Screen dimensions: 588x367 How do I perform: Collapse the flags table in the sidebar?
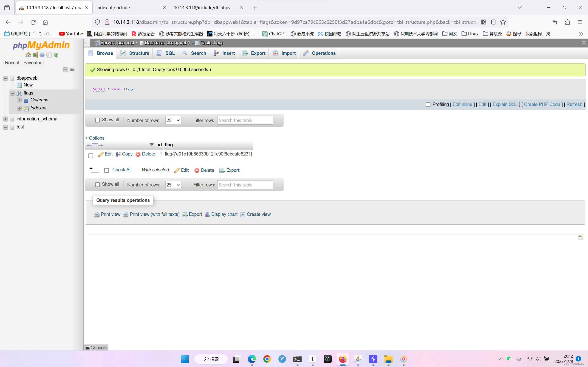(12, 93)
